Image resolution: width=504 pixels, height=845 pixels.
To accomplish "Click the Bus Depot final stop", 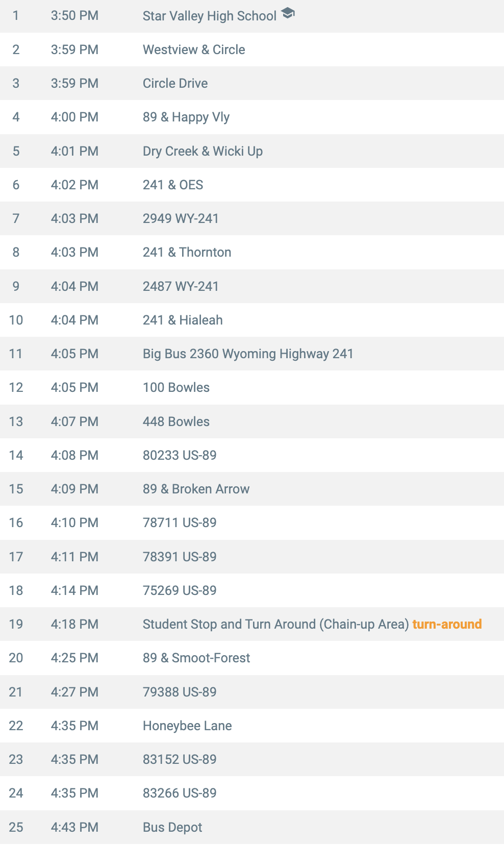I will coord(172,827).
